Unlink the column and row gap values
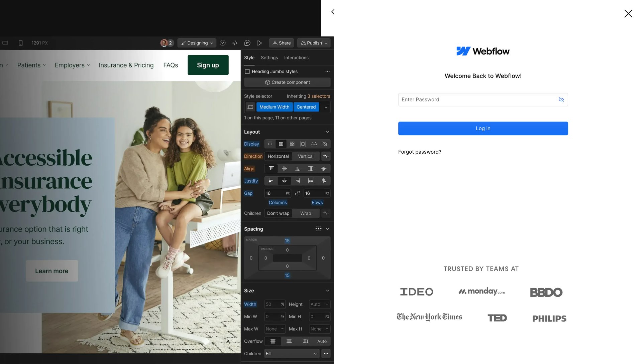The image size is (642, 364). [297, 193]
